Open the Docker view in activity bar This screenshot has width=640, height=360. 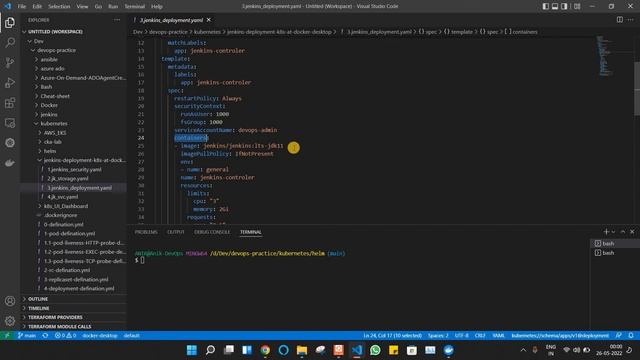coord(10,162)
